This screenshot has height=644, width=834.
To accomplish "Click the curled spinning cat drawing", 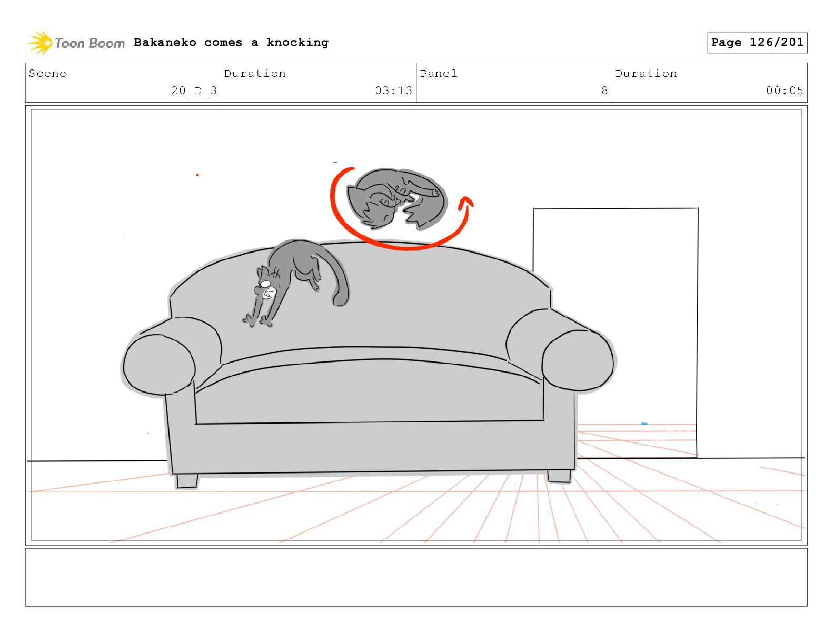I will pos(397,199).
